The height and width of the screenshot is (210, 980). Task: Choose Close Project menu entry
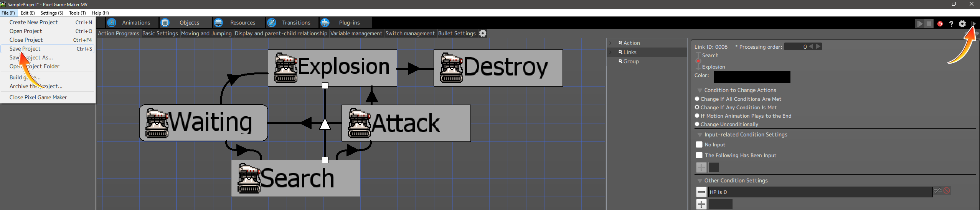click(48, 40)
